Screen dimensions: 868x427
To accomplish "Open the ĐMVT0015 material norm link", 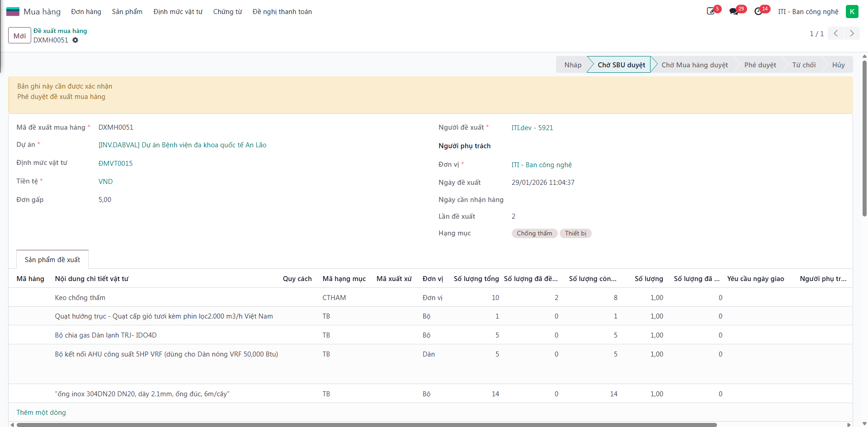I will click(x=116, y=164).
